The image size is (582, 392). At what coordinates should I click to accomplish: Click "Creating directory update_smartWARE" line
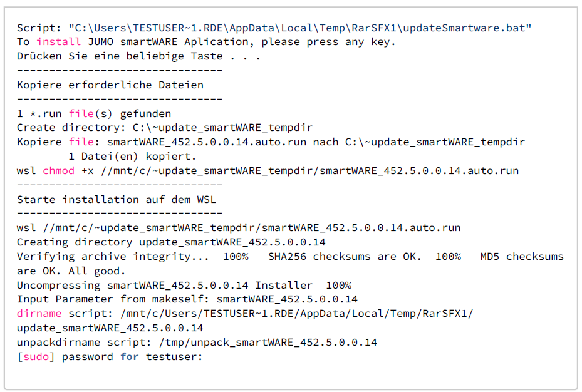click(x=171, y=242)
